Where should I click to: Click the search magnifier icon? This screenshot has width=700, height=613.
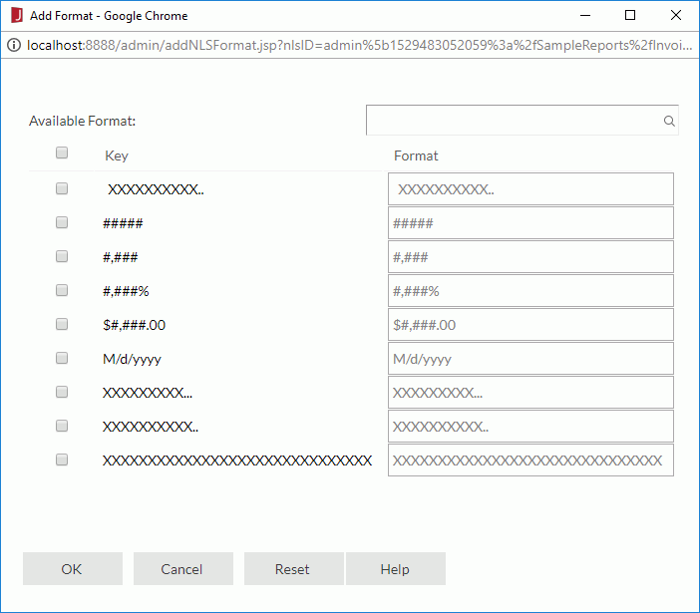(x=669, y=121)
